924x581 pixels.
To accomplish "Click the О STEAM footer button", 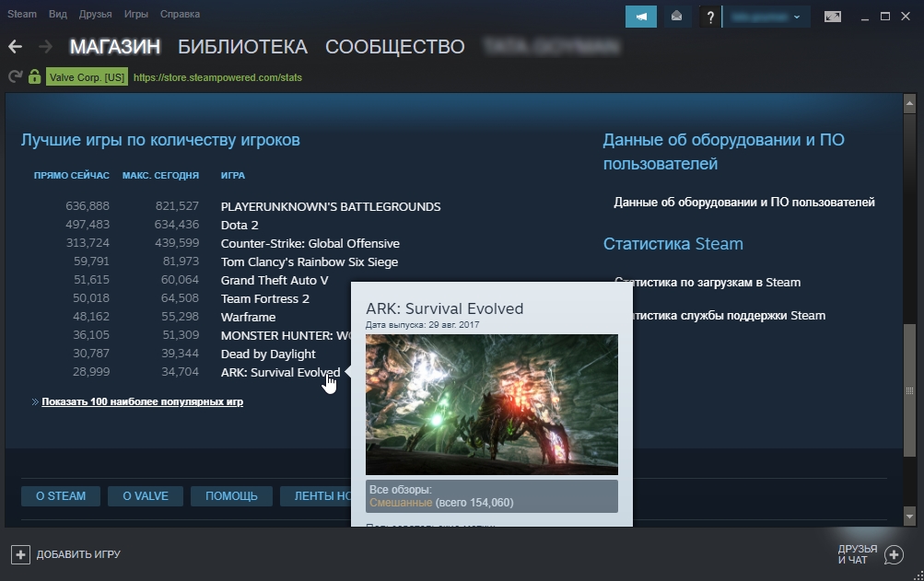I will 61,496.
